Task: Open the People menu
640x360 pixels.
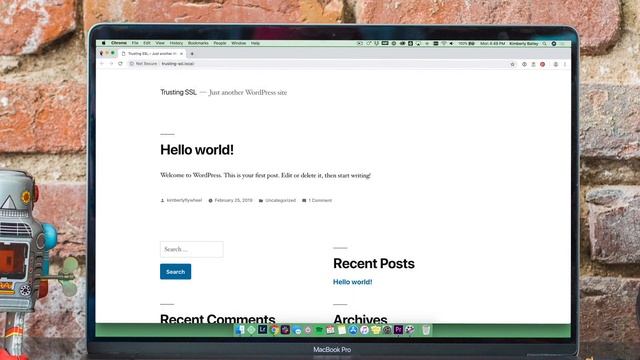Action: (220, 43)
